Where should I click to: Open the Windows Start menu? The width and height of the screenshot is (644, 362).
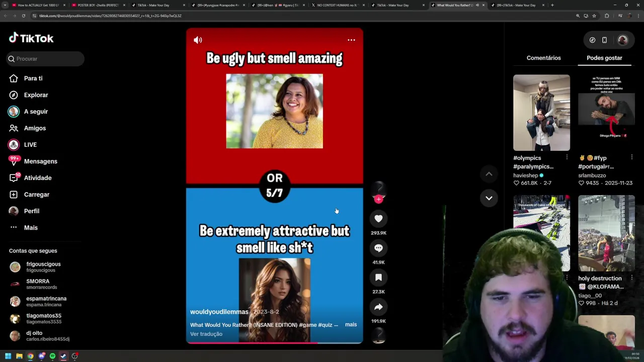point(8,356)
